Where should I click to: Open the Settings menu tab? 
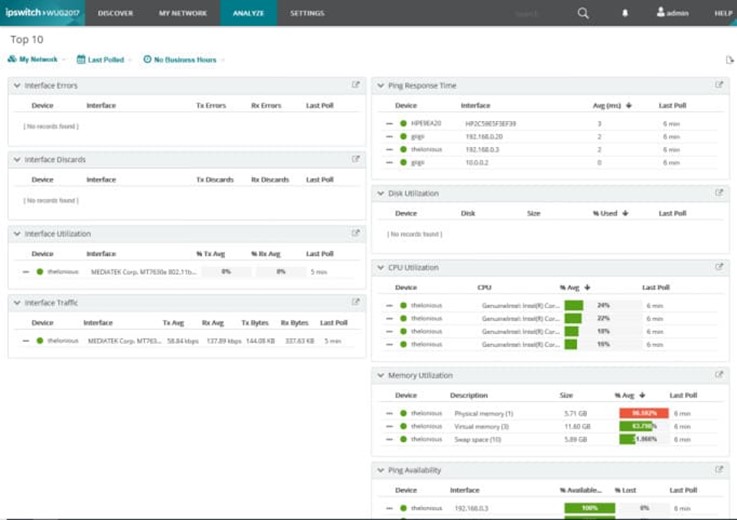307,13
